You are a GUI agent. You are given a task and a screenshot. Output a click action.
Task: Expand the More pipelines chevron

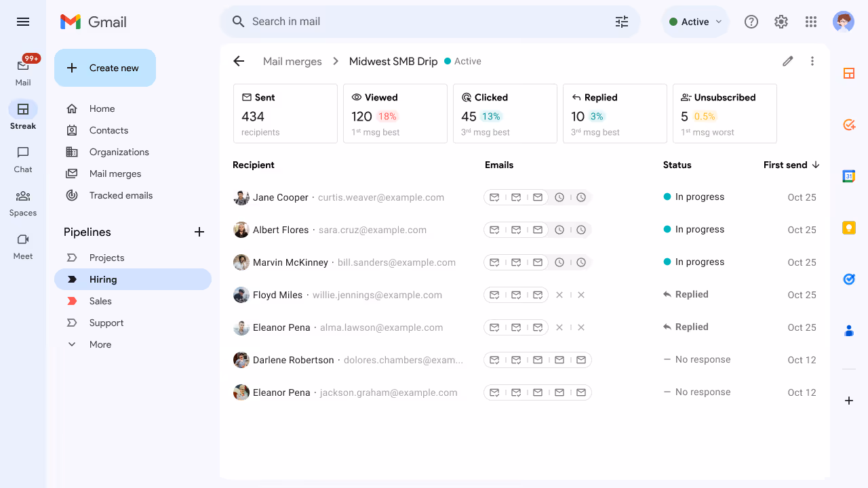(x=72, y=344)
